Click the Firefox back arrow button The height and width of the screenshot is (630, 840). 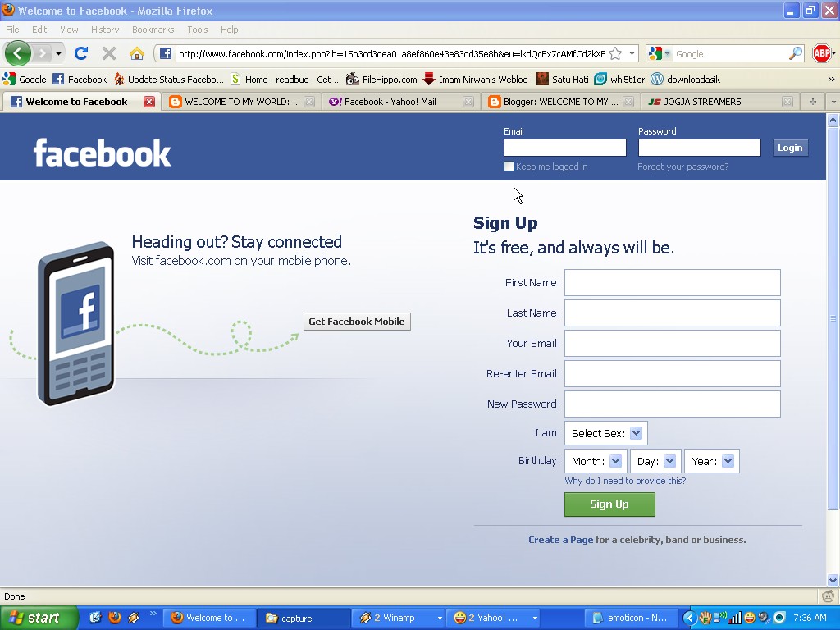tap(18, 53)
